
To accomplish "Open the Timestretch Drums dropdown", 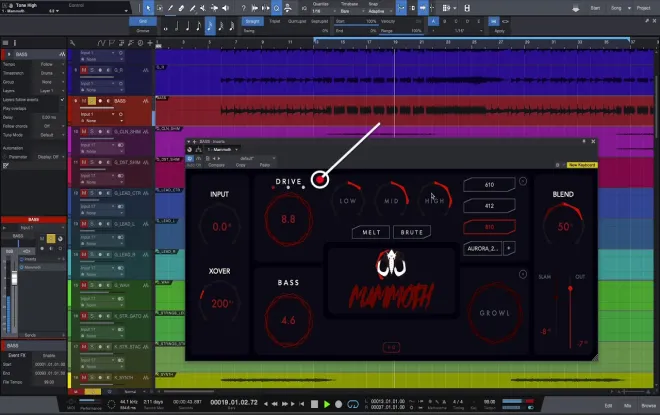I will click(x=50, y=73).
